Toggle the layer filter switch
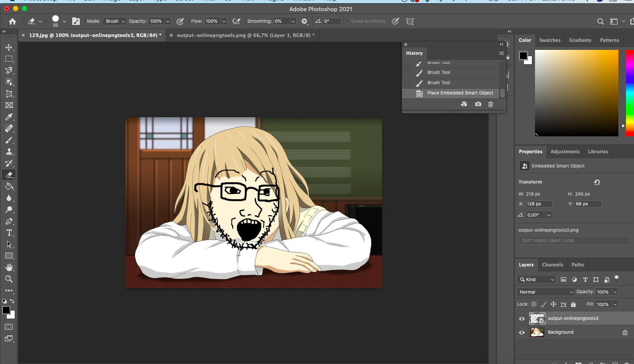The width and height of the screenshot is (634, 364). tap(617, 279)
